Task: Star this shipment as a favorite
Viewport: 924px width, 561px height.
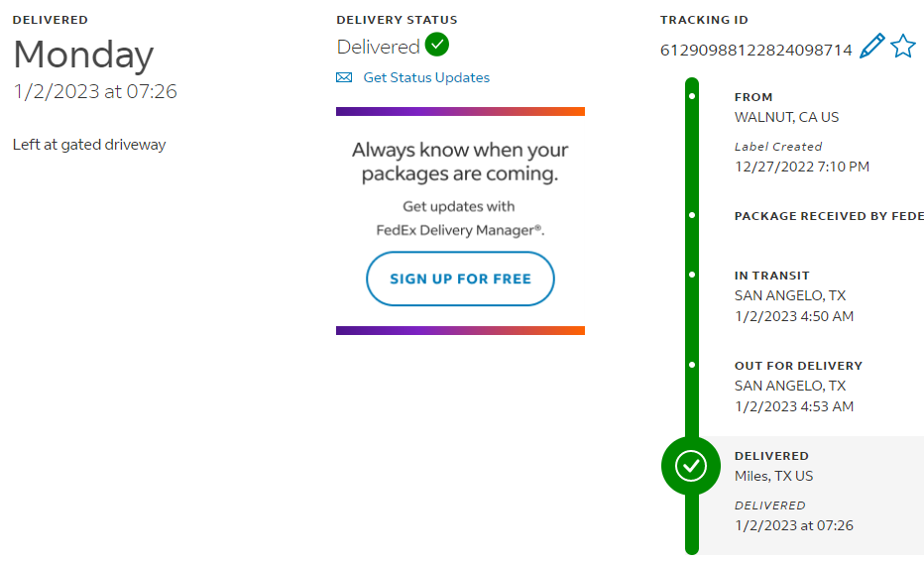Action: 902,46
